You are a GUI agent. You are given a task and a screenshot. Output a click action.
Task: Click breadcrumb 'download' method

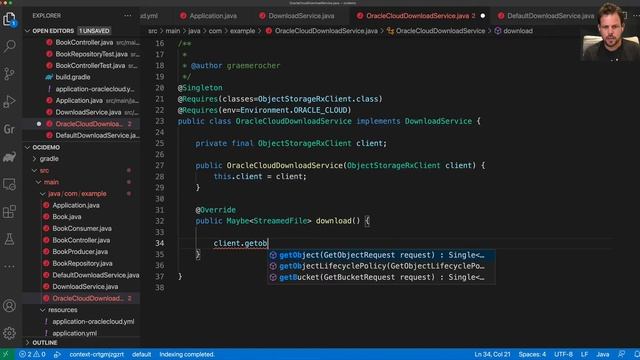[518, 31]
